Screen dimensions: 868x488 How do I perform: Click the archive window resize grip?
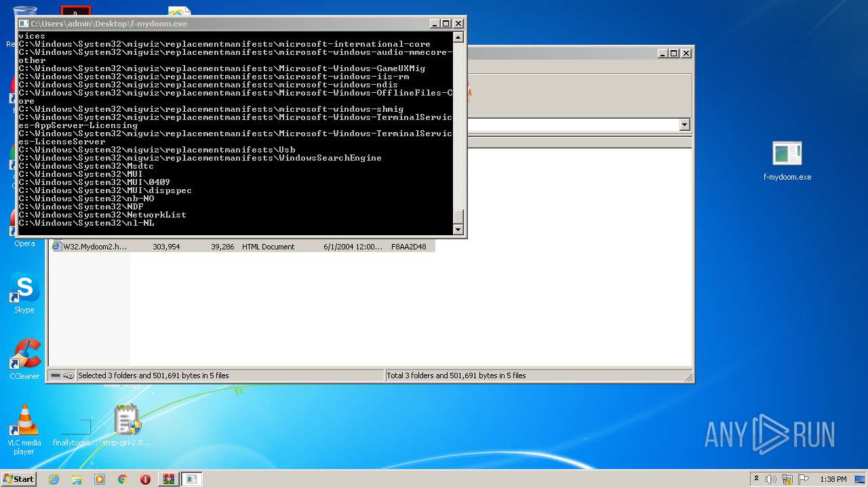point(688,377)
